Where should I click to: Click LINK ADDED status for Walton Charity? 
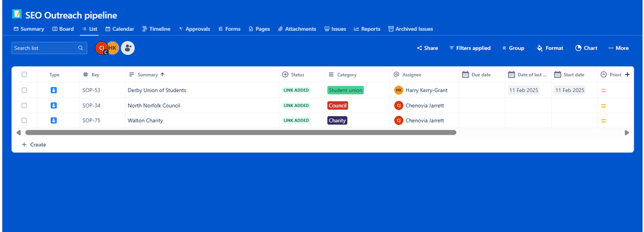(296, 121)
